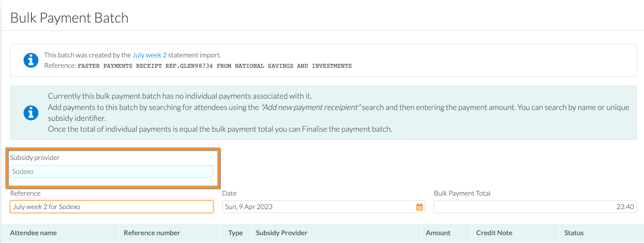Click the Bulk Payment Total amount field

(535, 207)
